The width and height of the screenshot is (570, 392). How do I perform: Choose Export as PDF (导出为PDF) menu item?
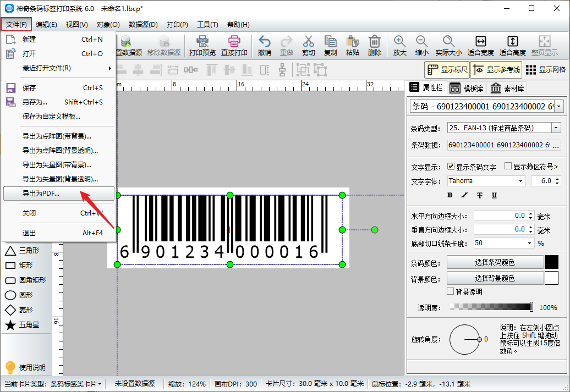click(59, 194)
